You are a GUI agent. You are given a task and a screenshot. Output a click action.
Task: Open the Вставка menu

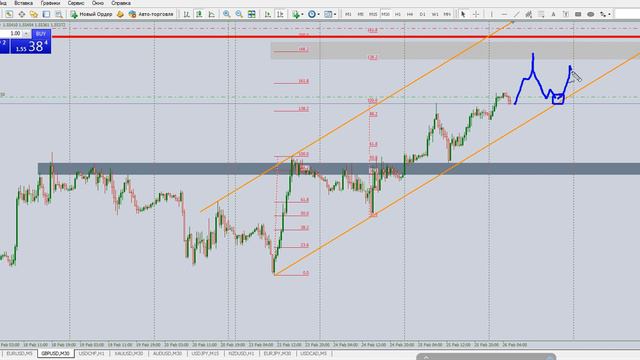[24, 3]
